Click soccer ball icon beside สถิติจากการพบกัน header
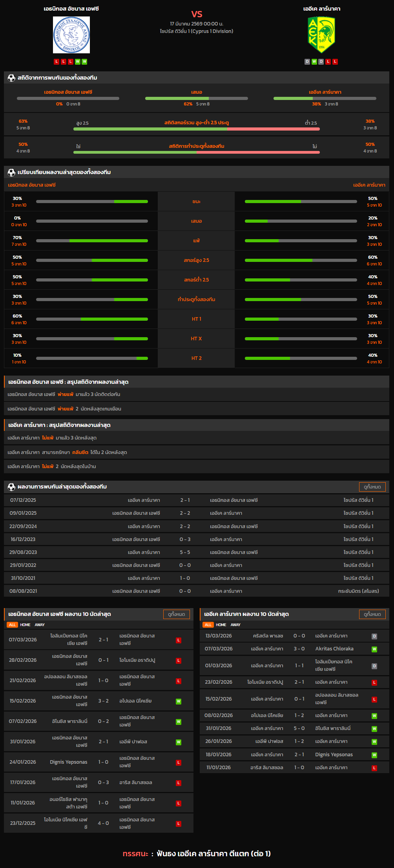The image size is (394, 868). (11, 78)
